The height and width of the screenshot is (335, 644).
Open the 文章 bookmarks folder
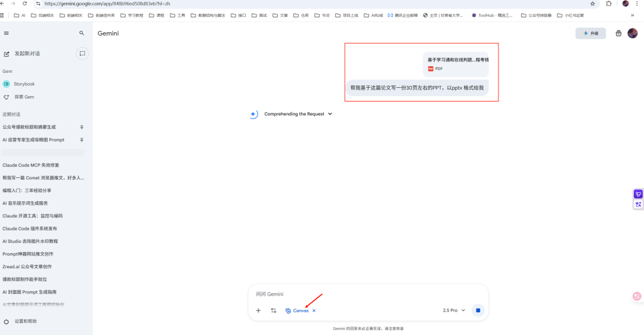pos(280,16)
